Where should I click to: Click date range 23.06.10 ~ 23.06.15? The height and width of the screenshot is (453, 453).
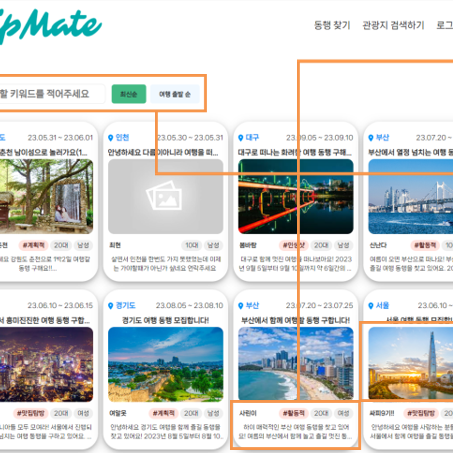(60, 306)
